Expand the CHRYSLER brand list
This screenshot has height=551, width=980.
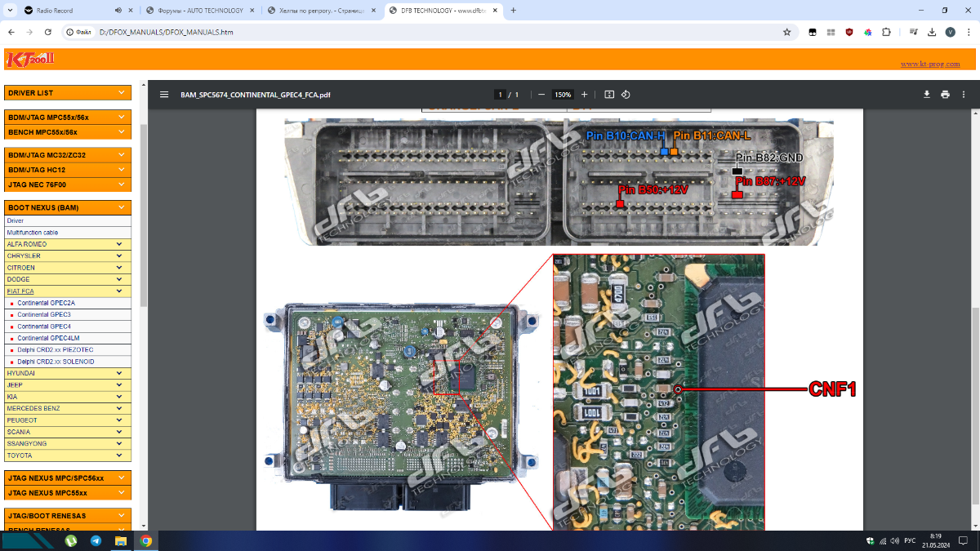pos(68,256)
